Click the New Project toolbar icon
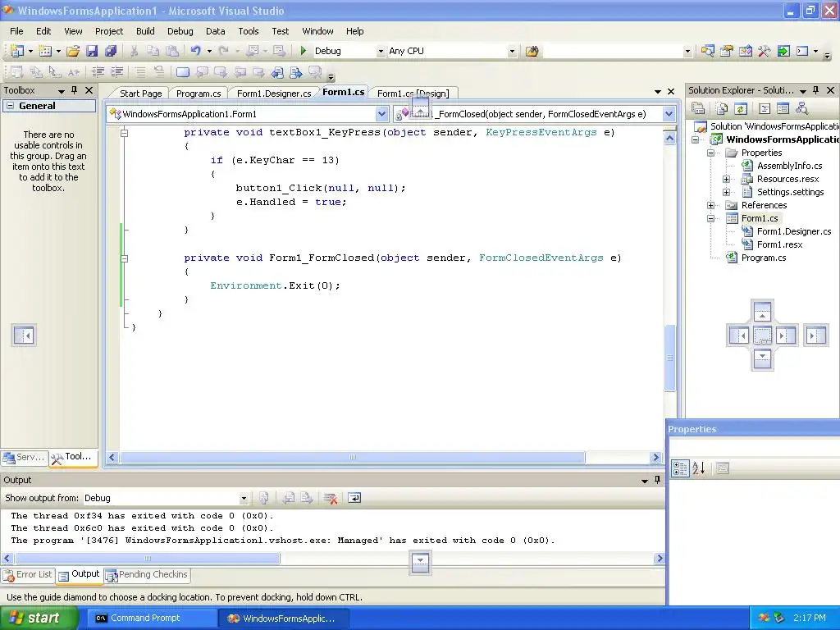 (x=16, y=51)
